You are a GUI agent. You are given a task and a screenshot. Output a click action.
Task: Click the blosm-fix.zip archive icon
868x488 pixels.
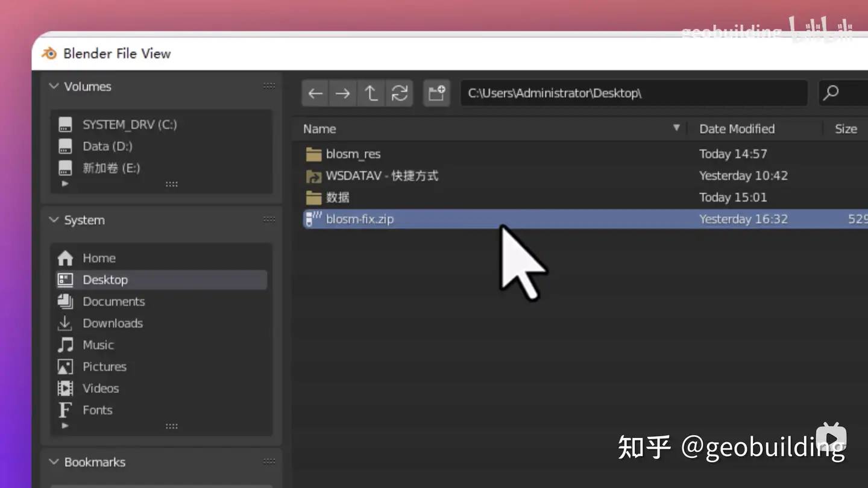point(313,219)
